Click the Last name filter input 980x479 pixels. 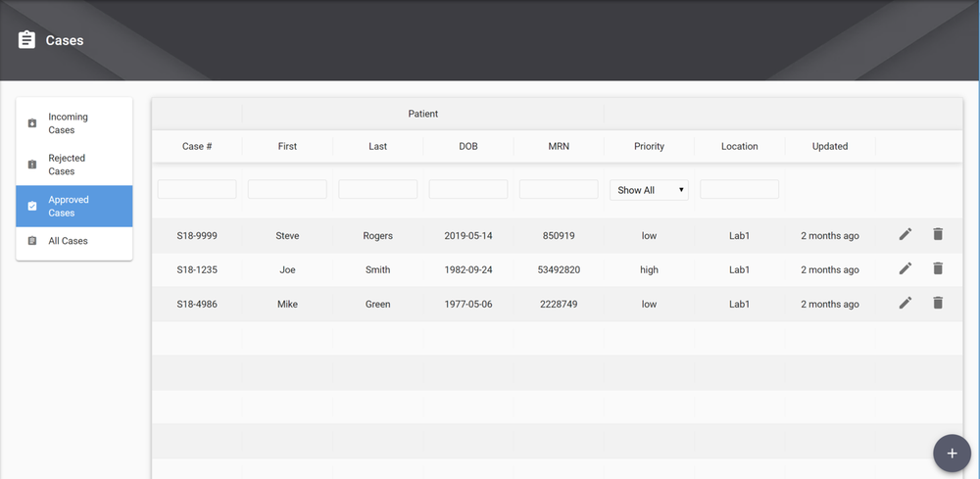coord(377,189)
